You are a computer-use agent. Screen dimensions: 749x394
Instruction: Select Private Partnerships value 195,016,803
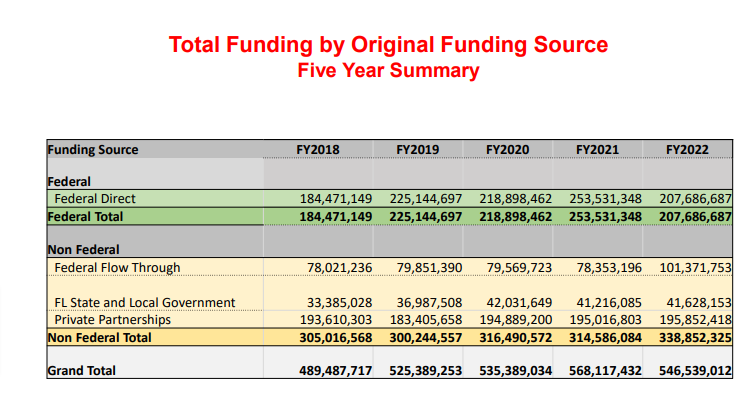pos(605,319)
